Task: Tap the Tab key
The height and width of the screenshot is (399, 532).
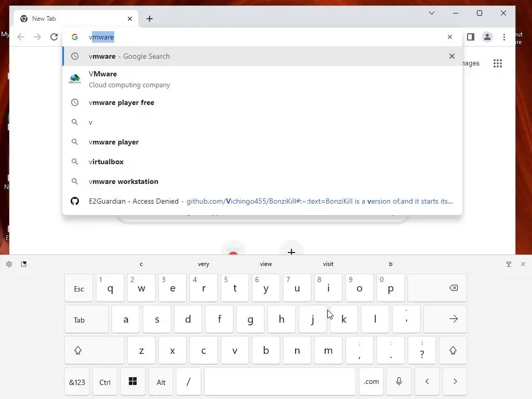Action: (x=87, y=319)
